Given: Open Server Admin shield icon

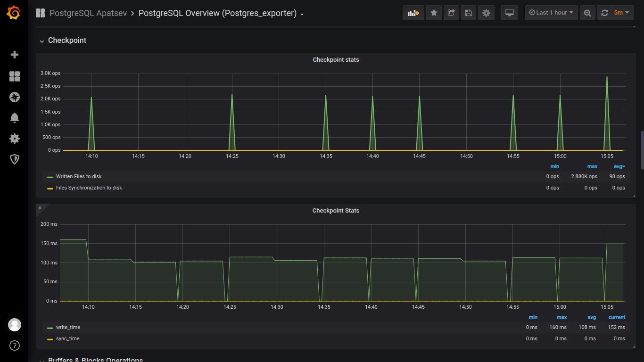Looking at the screenshot, I should click(15, 159).
